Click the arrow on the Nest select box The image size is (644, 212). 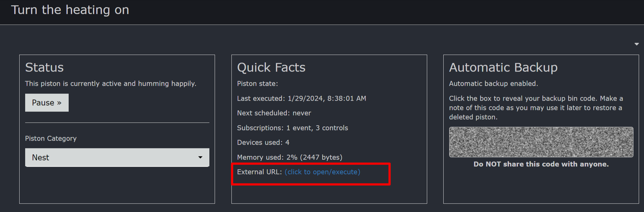[x=200, y=157]
